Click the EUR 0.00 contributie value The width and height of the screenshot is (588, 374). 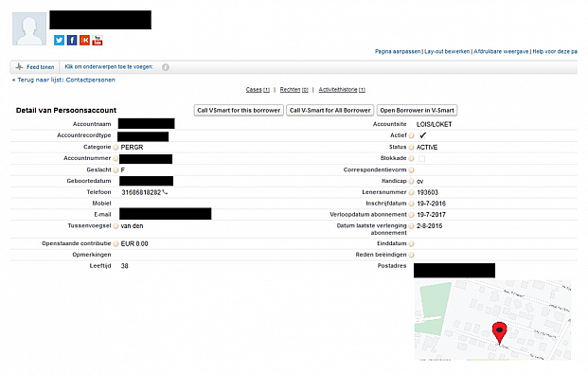[x=134, y=244]
